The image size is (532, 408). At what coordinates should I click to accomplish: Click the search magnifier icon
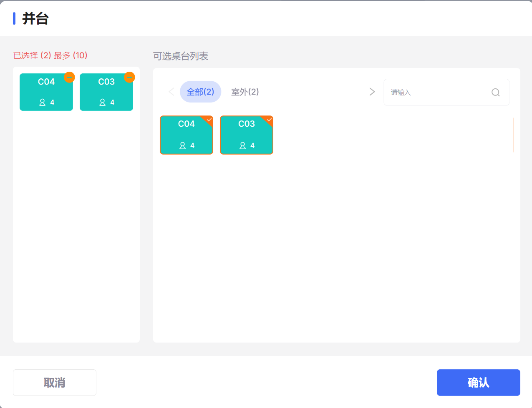(x=495, y=93)
